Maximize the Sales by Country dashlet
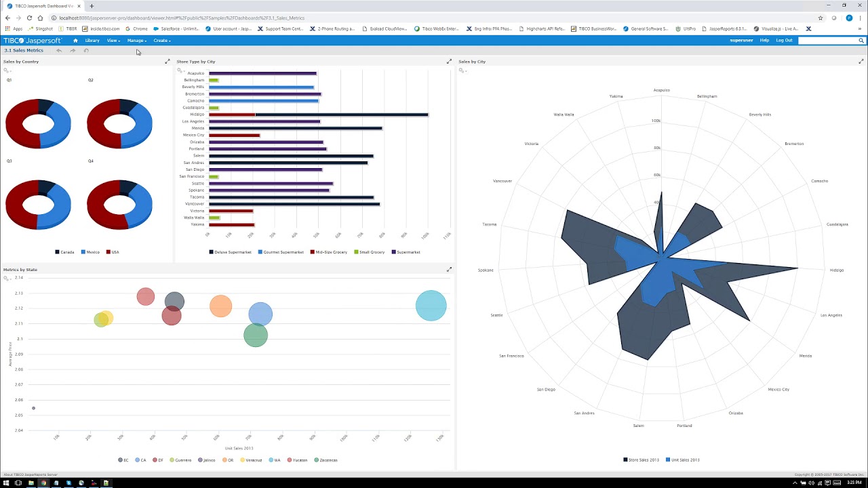The image size is (868, 488). point(167,62)
